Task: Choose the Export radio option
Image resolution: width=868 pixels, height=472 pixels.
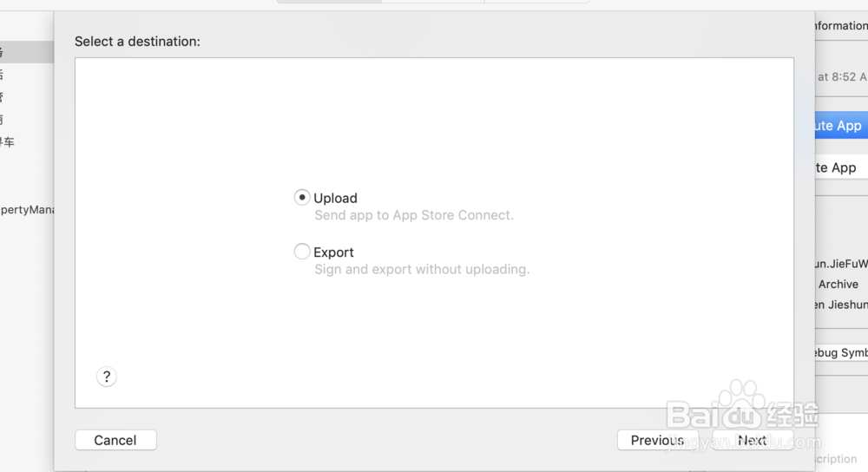Action: click(x=302, y=252)
